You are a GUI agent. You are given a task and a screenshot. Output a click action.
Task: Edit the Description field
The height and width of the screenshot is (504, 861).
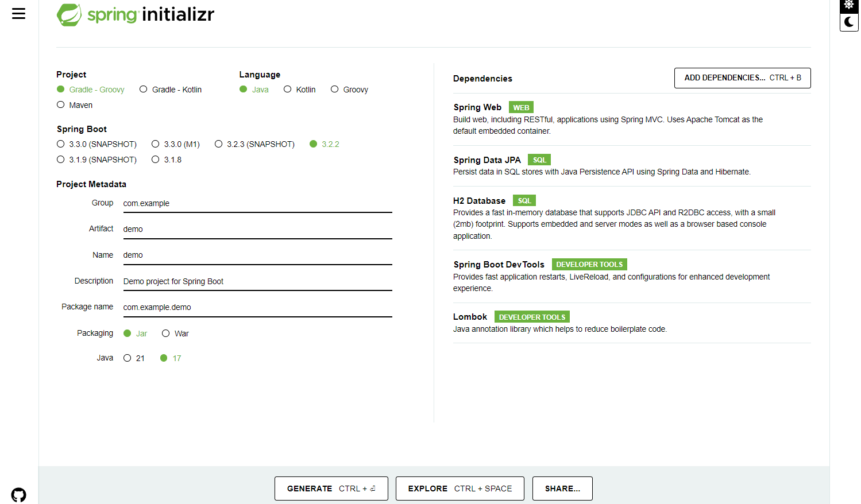tap(257, 281)
